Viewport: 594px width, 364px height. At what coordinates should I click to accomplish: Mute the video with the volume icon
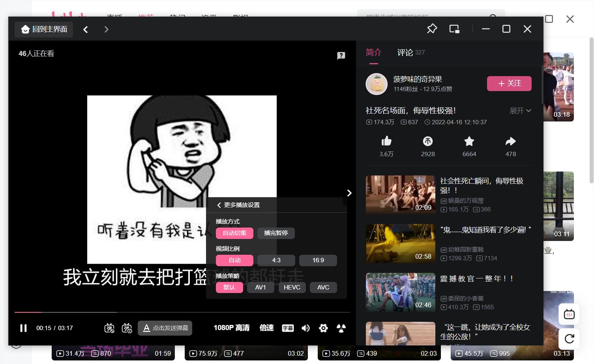tap(305, 328)
